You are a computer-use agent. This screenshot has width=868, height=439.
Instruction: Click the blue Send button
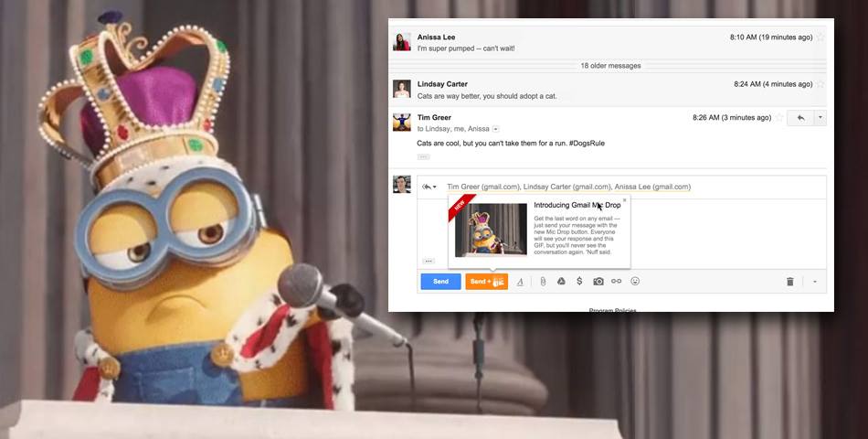pyautogui.click(x=440, y=282)
